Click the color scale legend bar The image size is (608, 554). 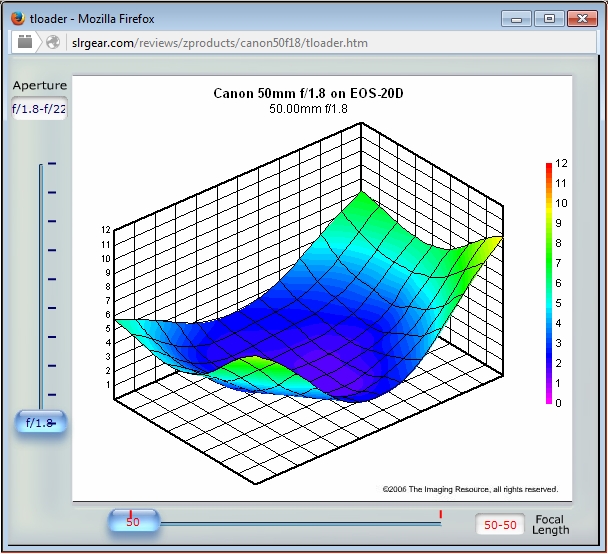[x=549, y=283]
